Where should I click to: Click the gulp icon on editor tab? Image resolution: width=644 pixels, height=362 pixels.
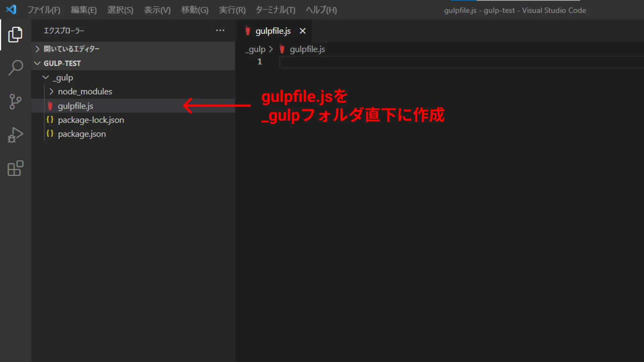coord(248,31)
